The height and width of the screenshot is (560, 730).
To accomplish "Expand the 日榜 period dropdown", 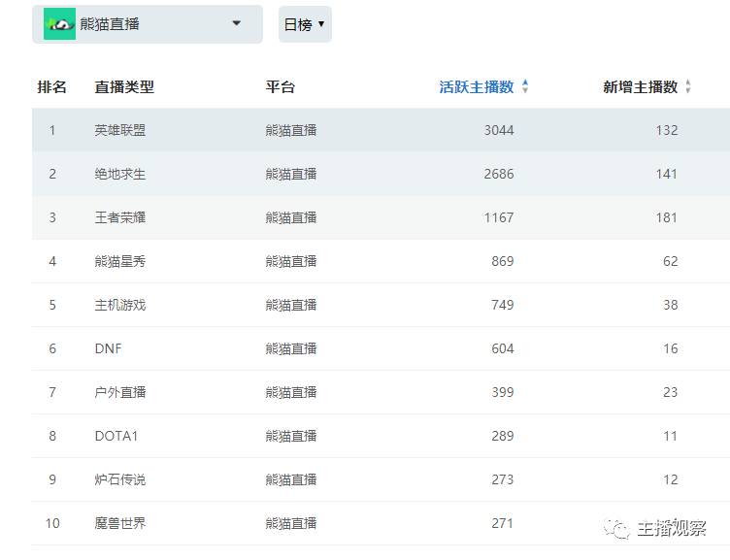I will pyautogui.click(x=305, y=24).
